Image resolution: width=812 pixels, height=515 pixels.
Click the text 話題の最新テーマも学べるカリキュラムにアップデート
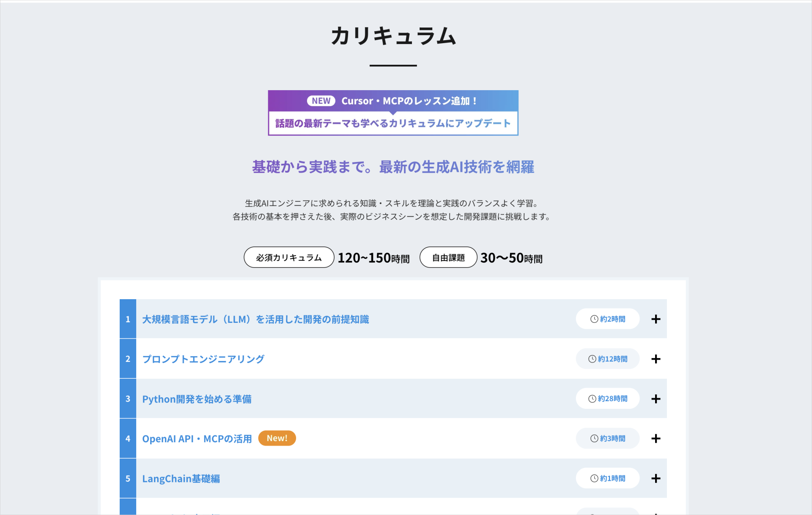click(x=393, y=123)
